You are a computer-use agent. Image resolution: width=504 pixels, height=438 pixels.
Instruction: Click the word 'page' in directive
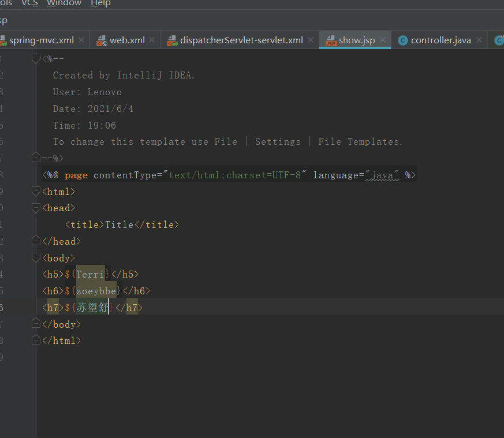(76, 175)
